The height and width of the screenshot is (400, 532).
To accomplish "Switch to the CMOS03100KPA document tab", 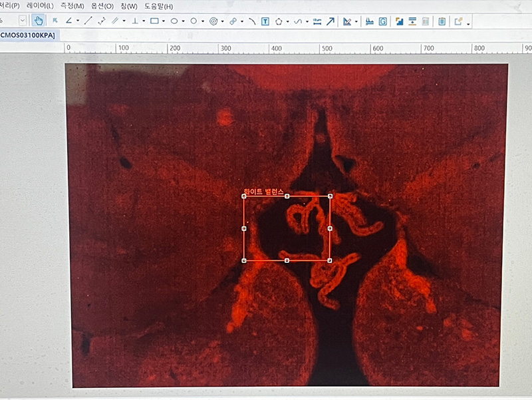I will [x=27, y=34].
